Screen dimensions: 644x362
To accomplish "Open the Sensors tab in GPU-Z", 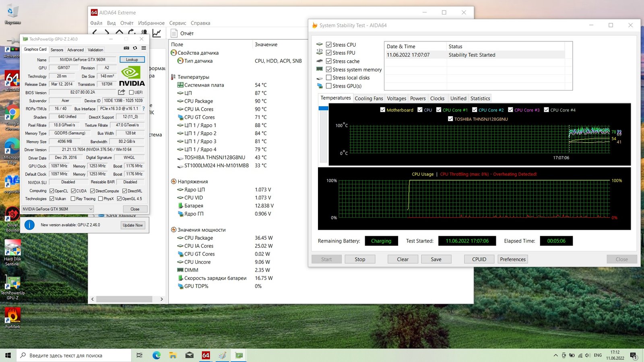I will tap(57, 50).
